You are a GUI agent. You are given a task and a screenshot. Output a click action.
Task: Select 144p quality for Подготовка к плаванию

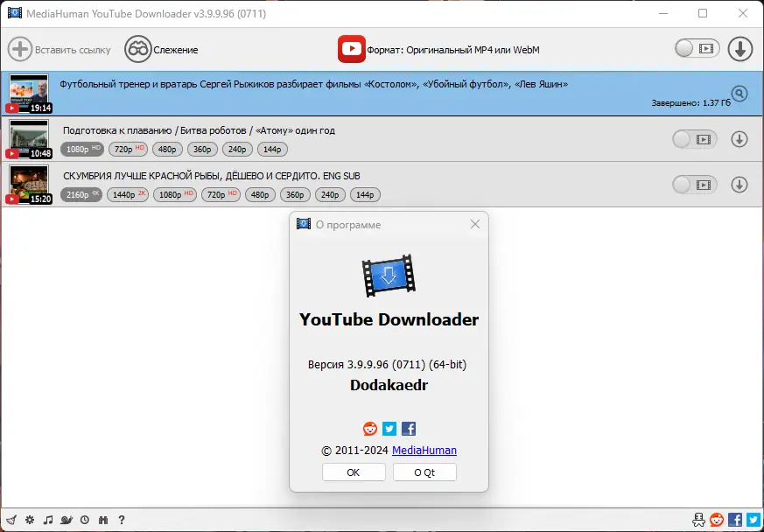272,149
